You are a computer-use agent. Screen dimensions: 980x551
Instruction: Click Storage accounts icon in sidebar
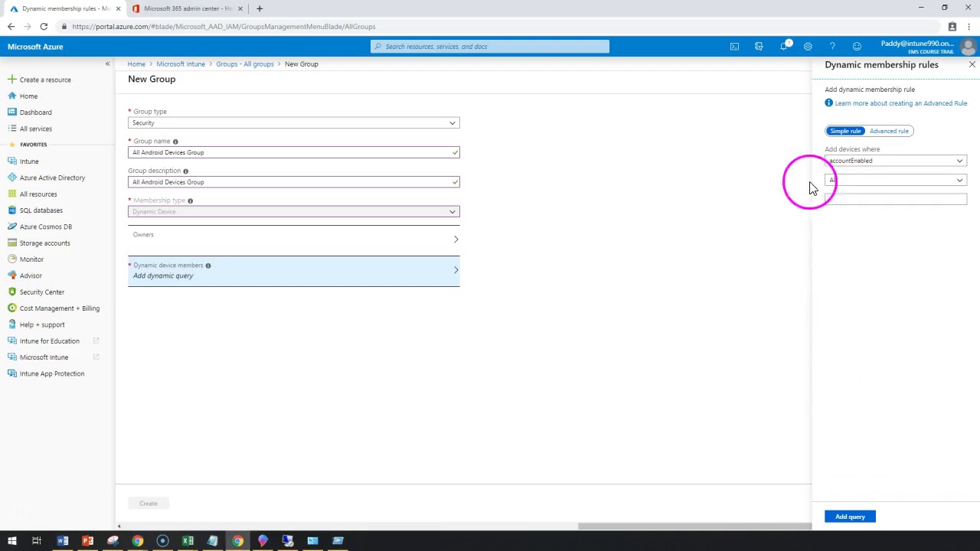pos(11,243)
